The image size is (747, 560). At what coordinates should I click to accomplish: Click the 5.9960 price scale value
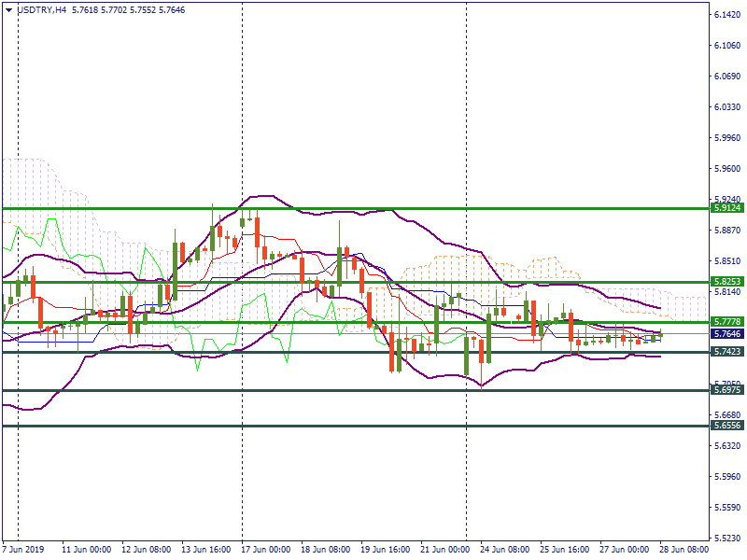click(x=727, y=139)
